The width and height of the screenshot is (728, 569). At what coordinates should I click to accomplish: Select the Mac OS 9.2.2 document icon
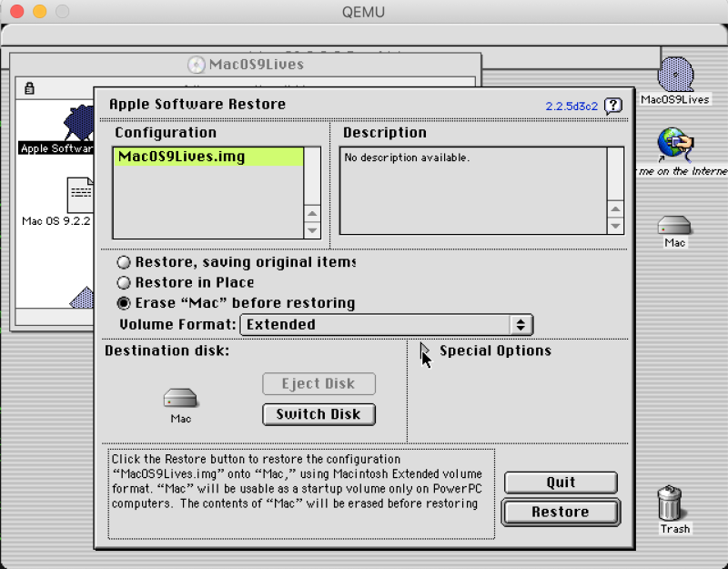(80, 195)
